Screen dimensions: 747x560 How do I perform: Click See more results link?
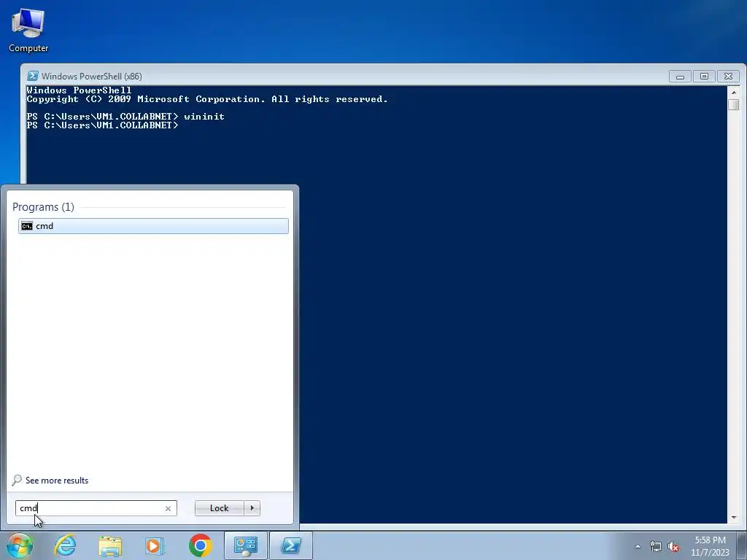tap(57, 481)
